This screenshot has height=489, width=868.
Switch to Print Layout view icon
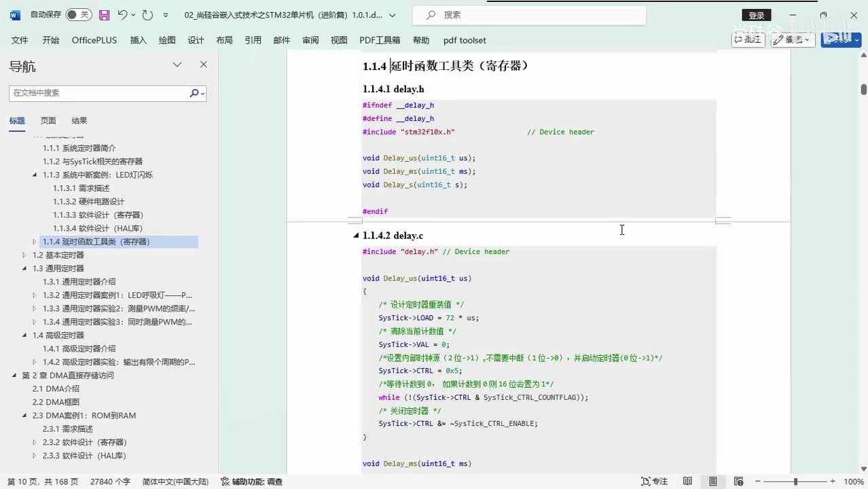click(x=712, y=482)
